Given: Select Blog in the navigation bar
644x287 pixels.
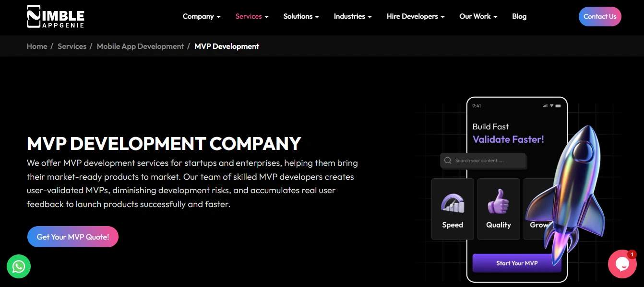Looking at the screenshot, I should pyautogui.click(x=519, y=16).
